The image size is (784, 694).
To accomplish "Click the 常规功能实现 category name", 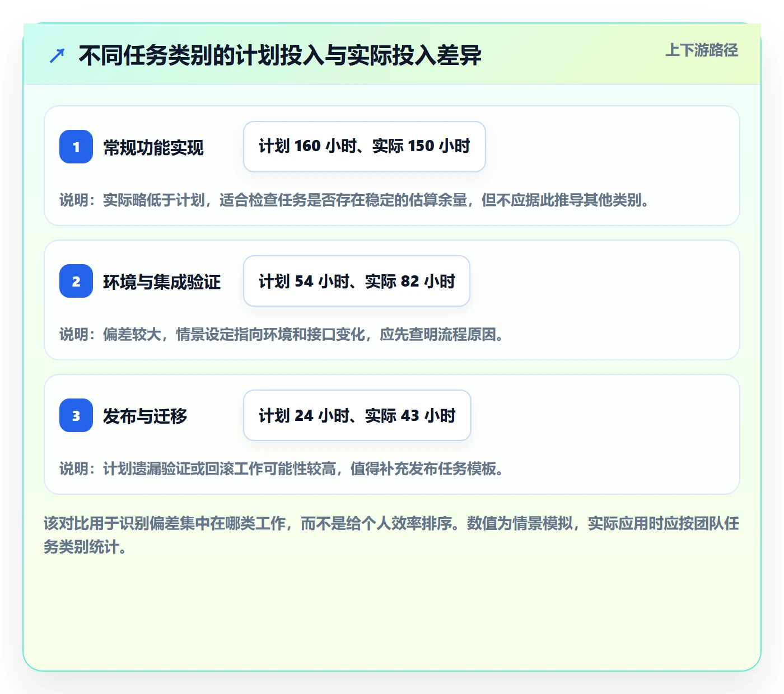I will [x=153, y=148].
